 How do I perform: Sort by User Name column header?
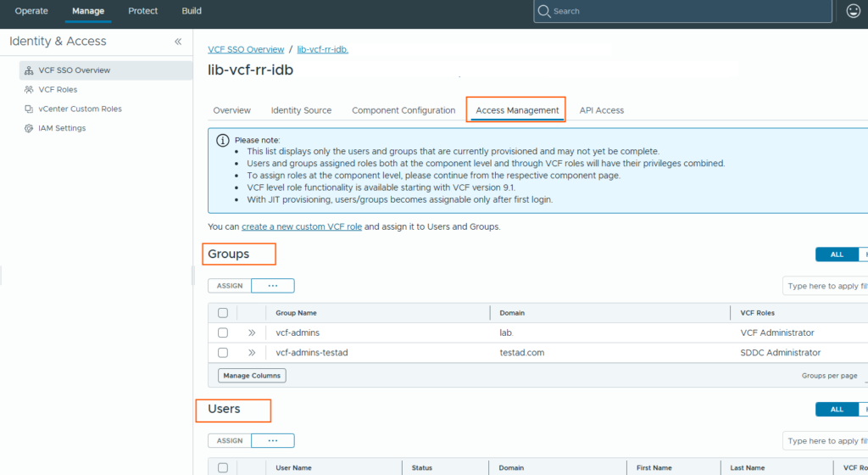[x=293, y=468]
